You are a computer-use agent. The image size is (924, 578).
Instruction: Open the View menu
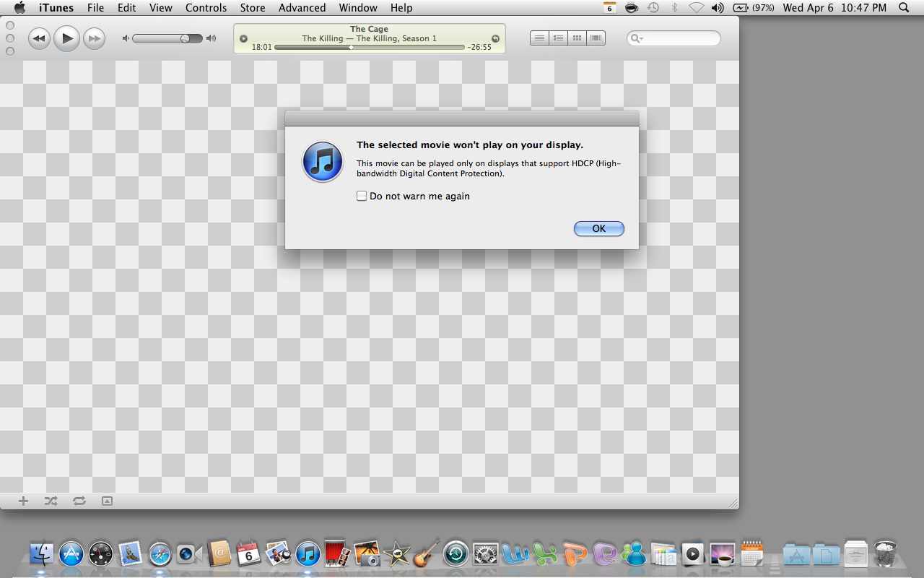tap(161, 8)
